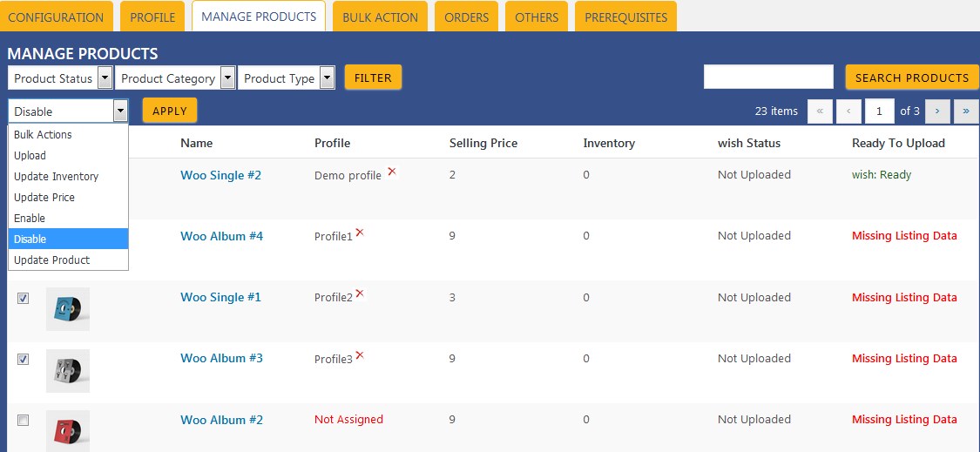Image resolution: width=980 pixels, height=452 pixels.
Task: Open the Manage Products tab
Action: 259,17
